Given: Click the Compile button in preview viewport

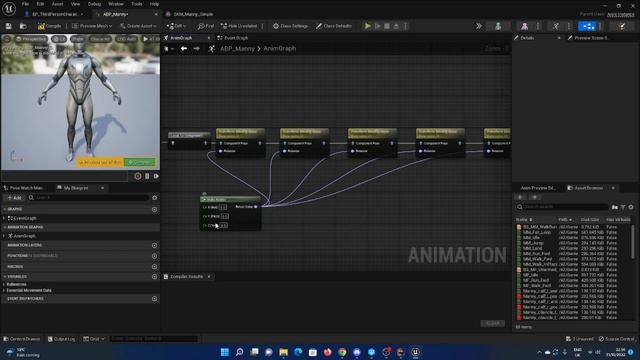Looking at the screenshot, I should pyautogui.click(x=140, y=162).
